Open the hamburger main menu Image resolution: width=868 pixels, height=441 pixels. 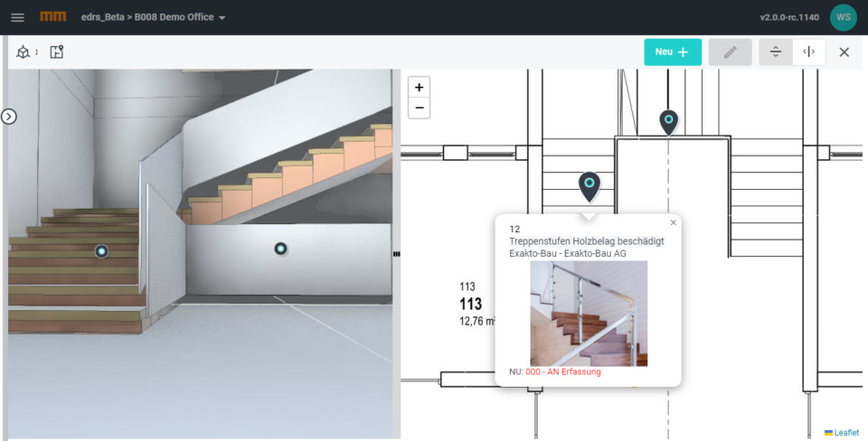point(17,17)
